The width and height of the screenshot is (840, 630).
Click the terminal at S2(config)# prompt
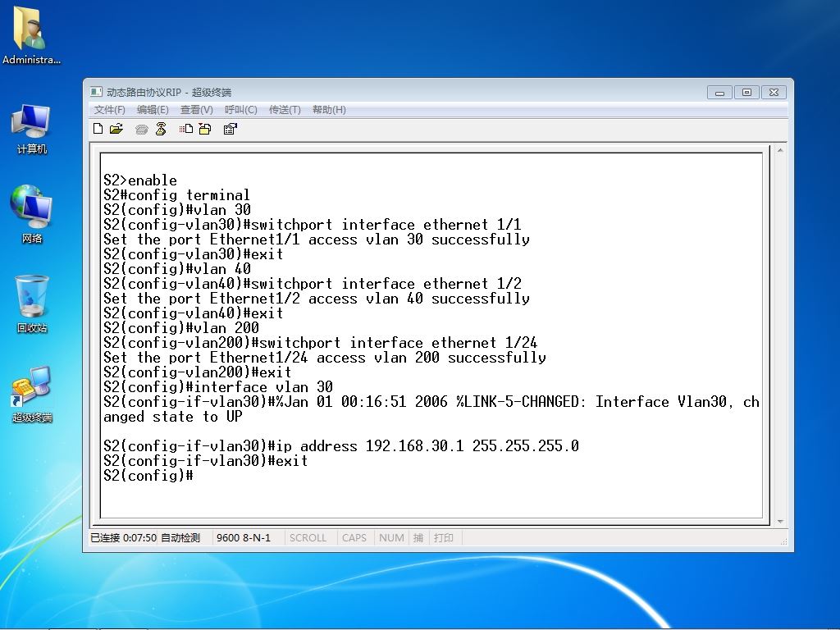[x=148, y=475]
